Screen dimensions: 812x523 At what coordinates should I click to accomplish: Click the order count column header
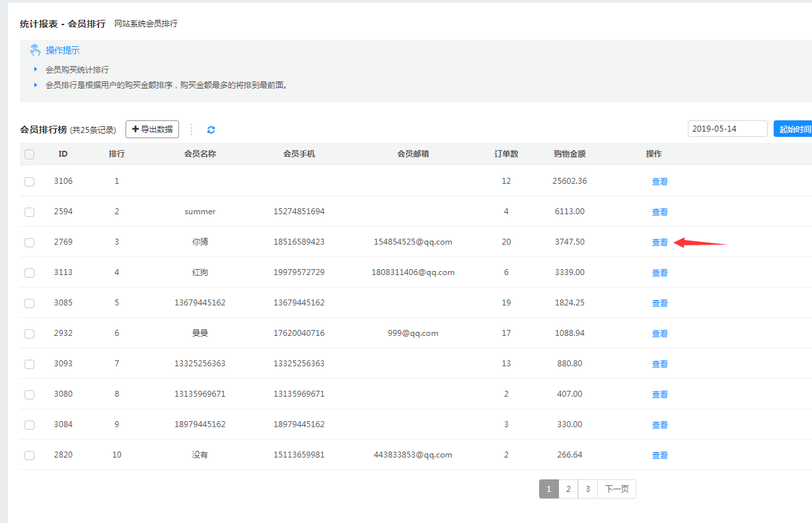[x=506, y=154]
